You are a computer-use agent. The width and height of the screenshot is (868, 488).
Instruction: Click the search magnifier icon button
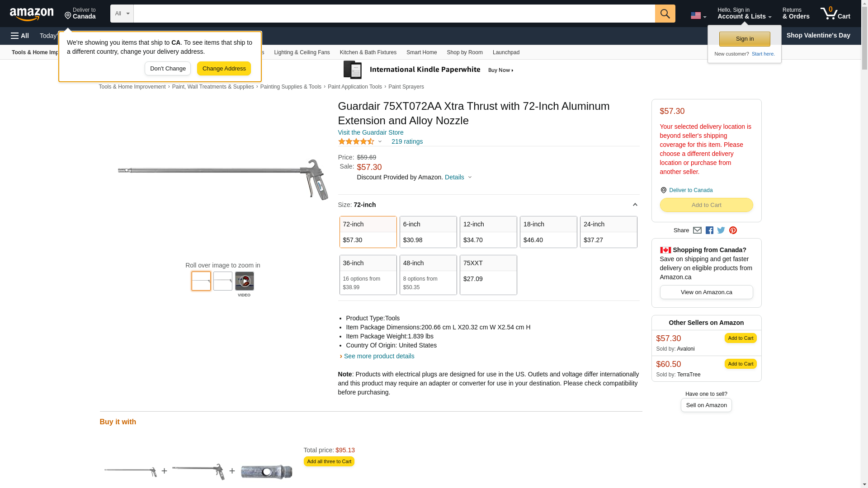click(665, 14)
